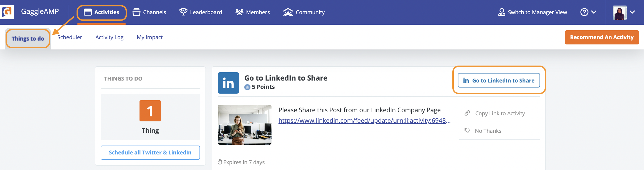Screen dimensions: 644x170
Task: Click the Copy Link to Activity chain icon
Action: [467, 113]
